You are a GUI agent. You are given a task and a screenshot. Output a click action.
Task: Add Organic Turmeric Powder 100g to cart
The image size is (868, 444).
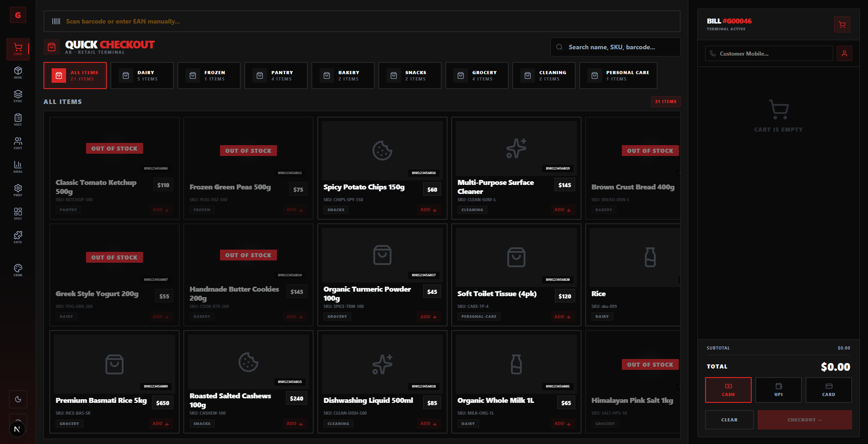(x=429, y=316)
